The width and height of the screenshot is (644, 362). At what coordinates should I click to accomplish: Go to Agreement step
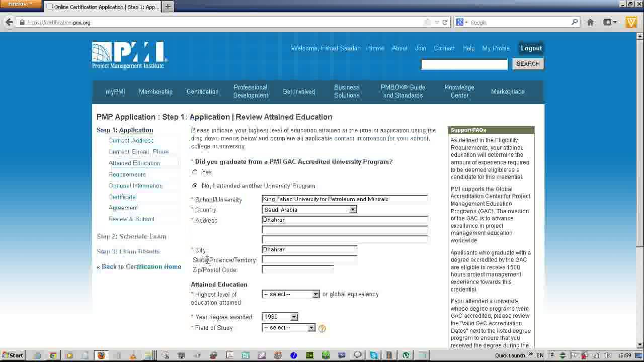click(x=123, y=208)
